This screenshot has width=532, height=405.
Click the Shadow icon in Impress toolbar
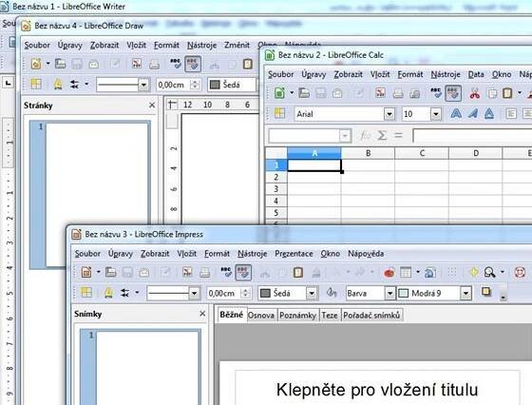coord(486,292)
